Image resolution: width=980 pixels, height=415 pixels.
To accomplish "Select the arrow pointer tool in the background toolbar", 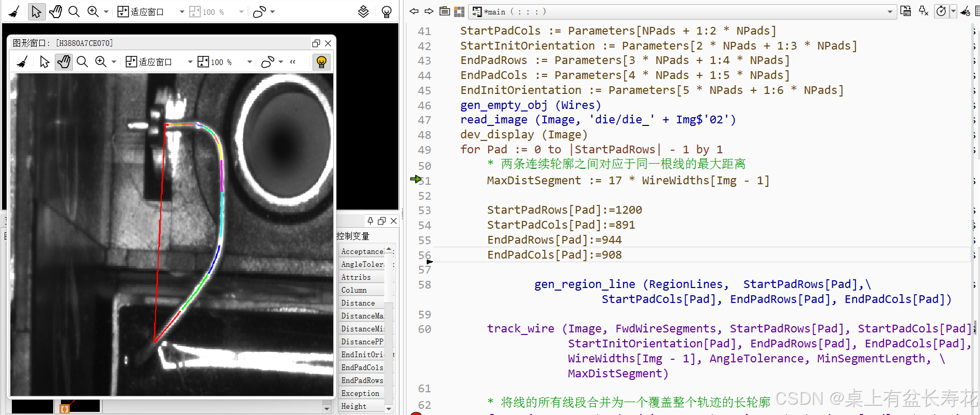I will coord(36,11).
